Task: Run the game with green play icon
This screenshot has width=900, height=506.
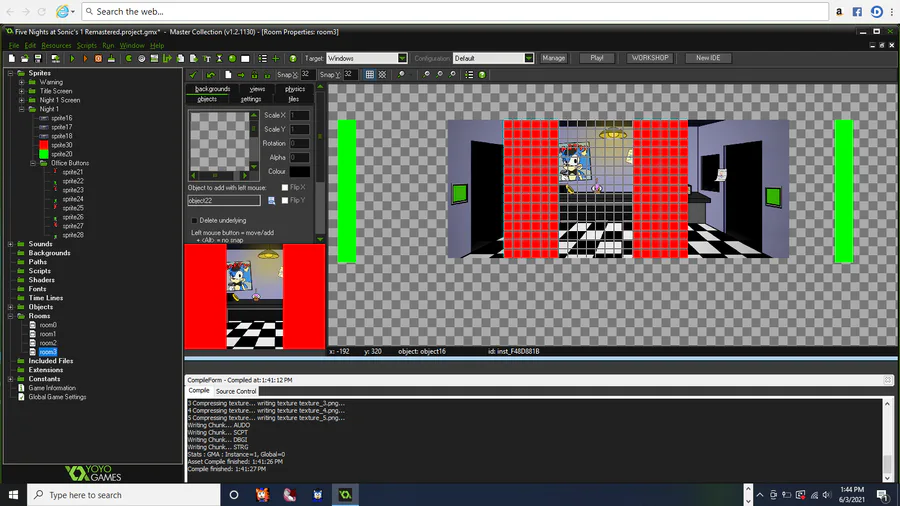Action: click(x=72, y=59)
